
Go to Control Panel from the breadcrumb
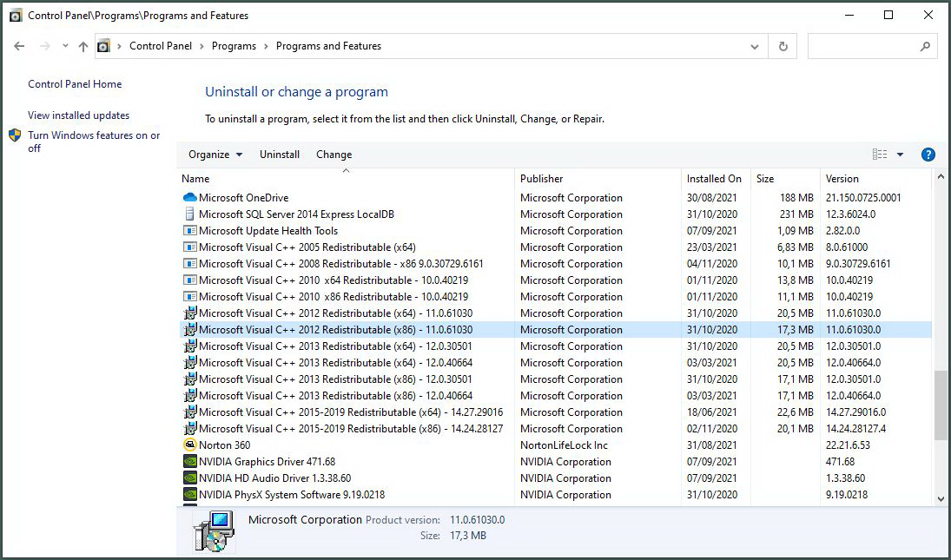click(161, 45)
